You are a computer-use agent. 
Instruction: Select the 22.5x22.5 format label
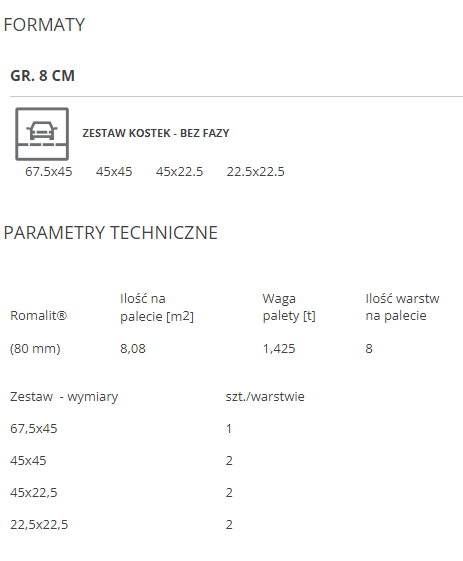click(255, 172)
